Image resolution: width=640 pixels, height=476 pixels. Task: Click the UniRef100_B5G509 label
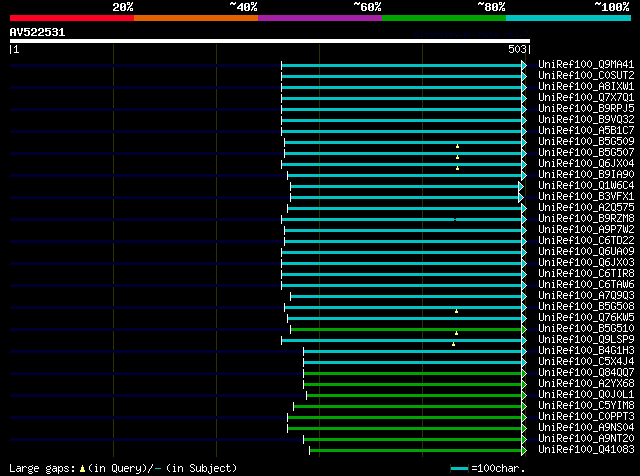click(586, 142)
